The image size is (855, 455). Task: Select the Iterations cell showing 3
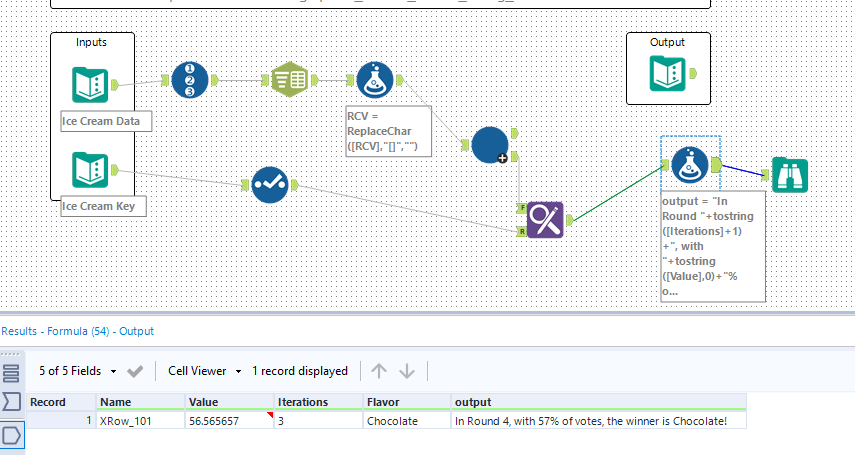tap(318, 421)
